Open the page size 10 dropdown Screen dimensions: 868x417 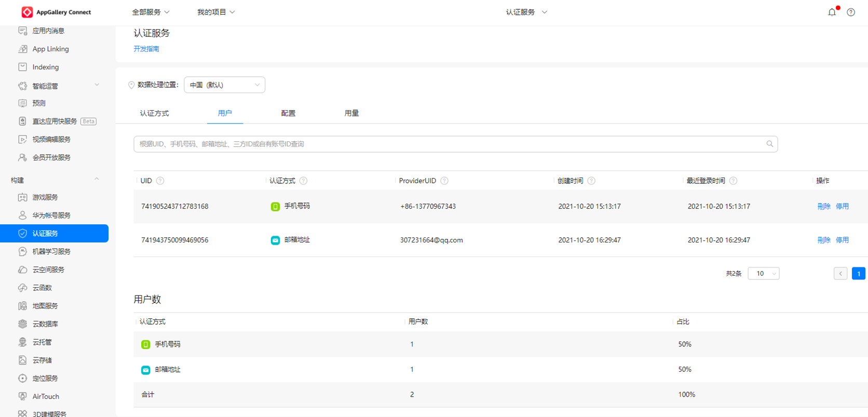763,273
